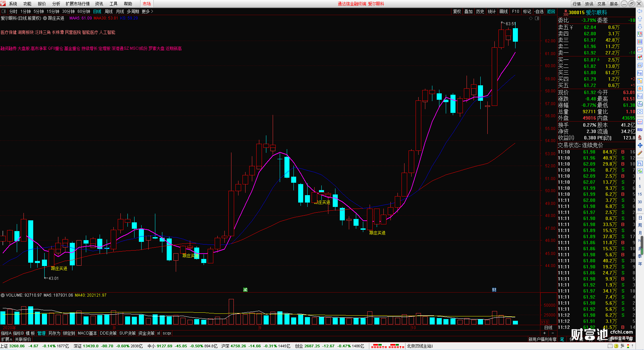Image resolution: width=644 pixels, height=350 pixels.
Task: Expand the 扩展 panel at bottom left
Action: tap(6, 339)
